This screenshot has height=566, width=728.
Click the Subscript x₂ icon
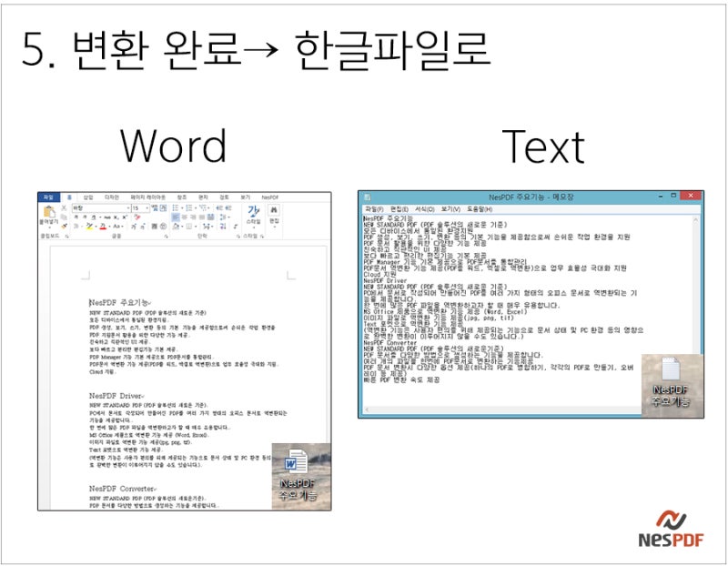(116, 217)
